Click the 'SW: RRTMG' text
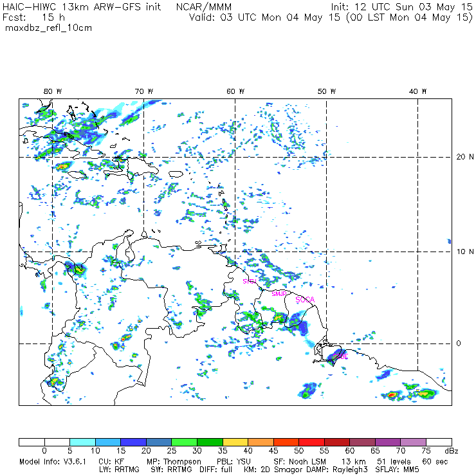The image size is (476, 476). (172, 470)
